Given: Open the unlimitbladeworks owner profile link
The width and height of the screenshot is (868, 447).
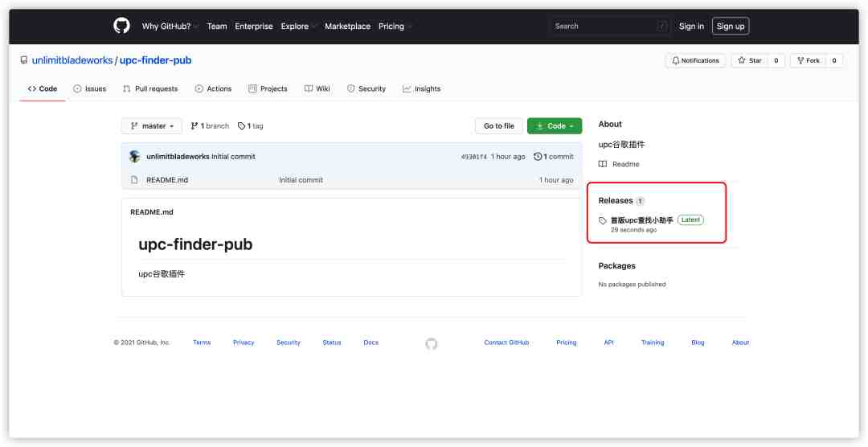Looking at the screenshot, I should (x=72, y=60).
